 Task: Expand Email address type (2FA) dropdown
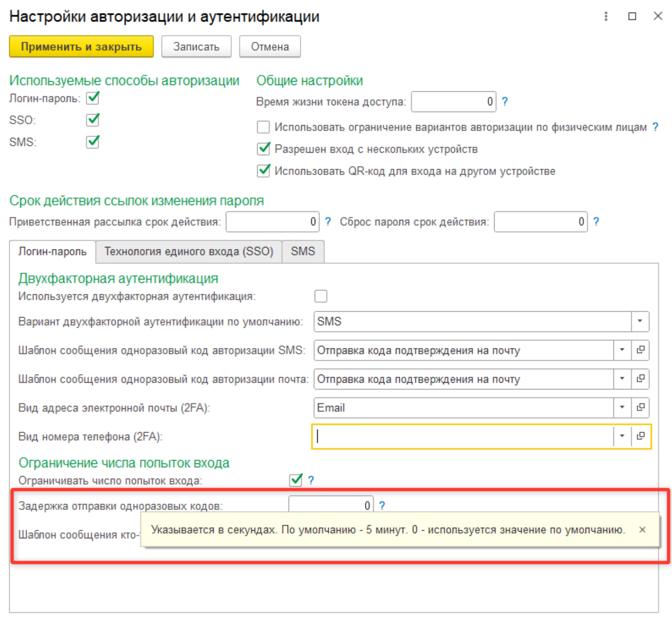[x=622, y=407]
